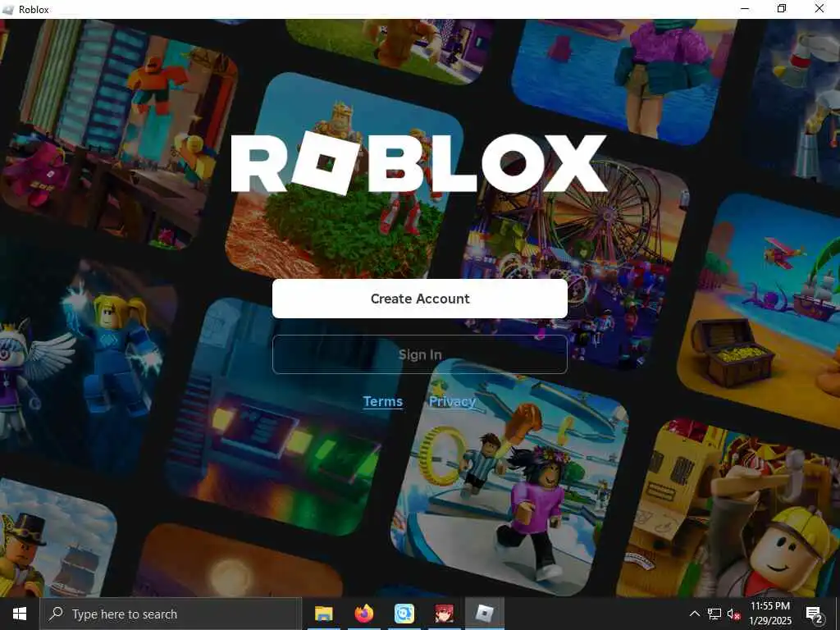Click the large ROBLOX logo
Viewport: 840px width, 630px height.
click(x=418, y=163)
